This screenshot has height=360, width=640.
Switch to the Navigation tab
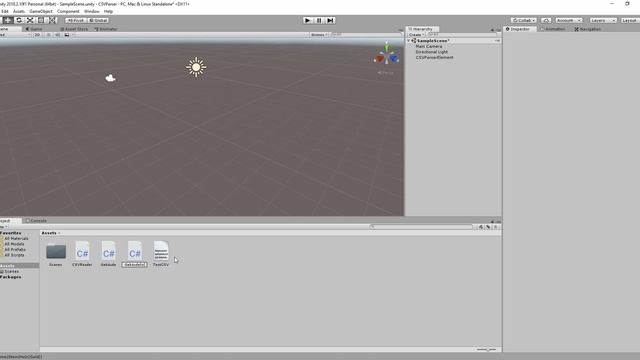(x=587, y=29)
